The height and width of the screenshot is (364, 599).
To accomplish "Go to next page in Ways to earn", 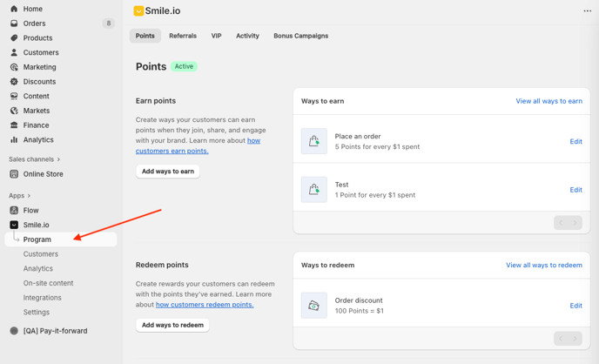I will point(575,223).
